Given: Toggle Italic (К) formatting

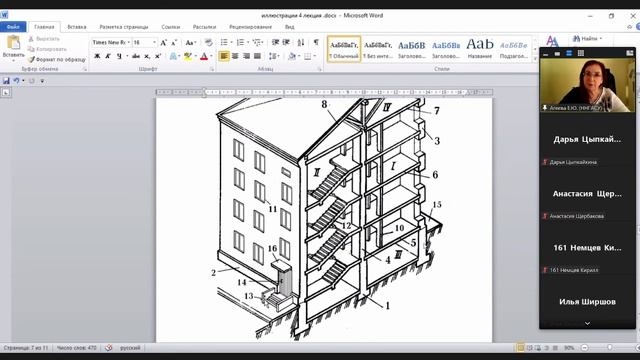Looking at the screenshot, I should [108, 56].
